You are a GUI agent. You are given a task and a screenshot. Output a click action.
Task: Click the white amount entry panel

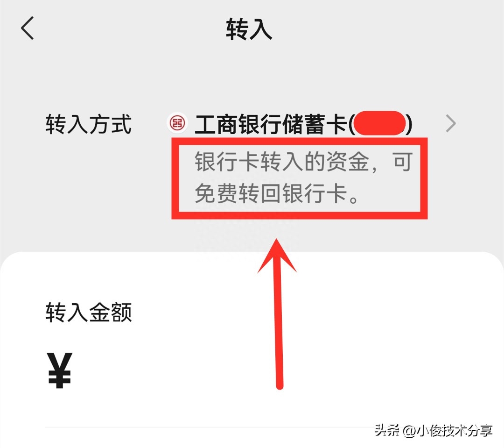point(252,350)
